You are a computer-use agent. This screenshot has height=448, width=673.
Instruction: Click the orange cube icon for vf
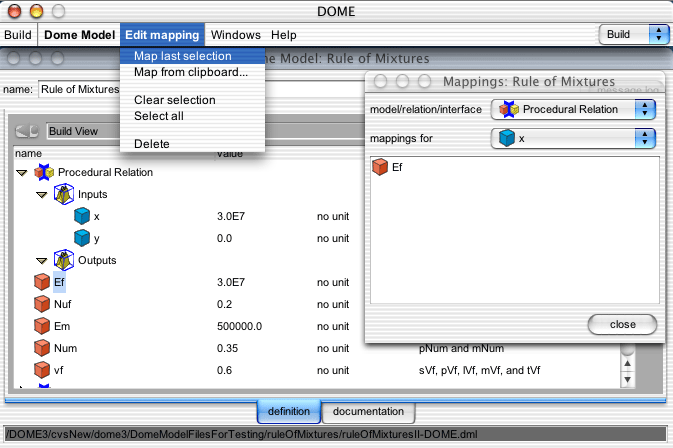42,370
